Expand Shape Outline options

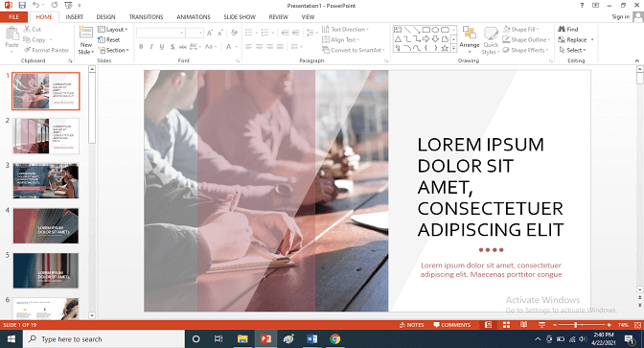tap(526, 40)
